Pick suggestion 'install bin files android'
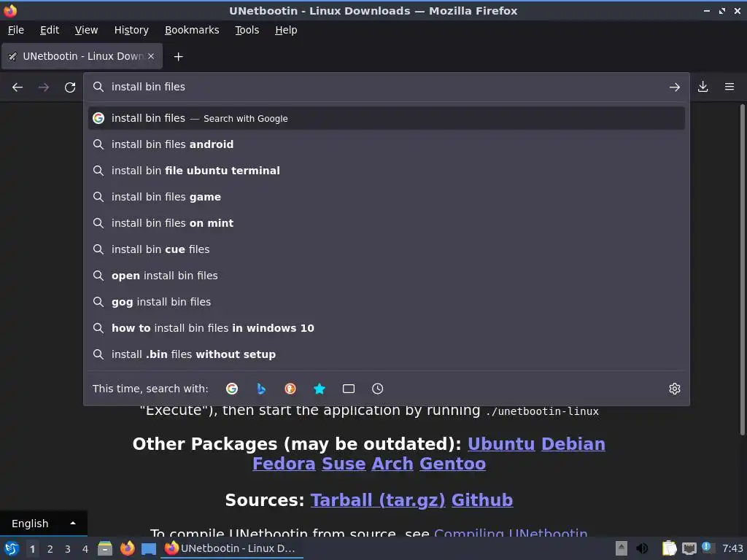This screenshot has height=560, width=747. (x=387, y=144)
